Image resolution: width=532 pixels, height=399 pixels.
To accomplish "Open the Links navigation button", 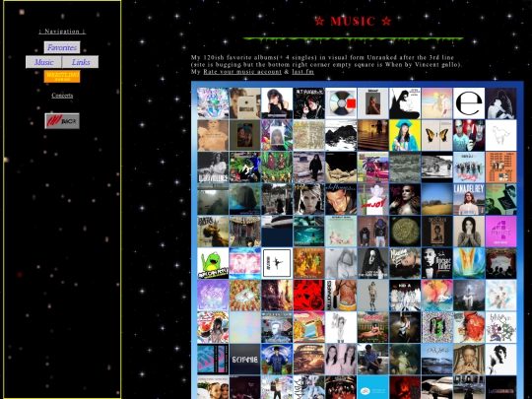I will (x=81, y=62).
